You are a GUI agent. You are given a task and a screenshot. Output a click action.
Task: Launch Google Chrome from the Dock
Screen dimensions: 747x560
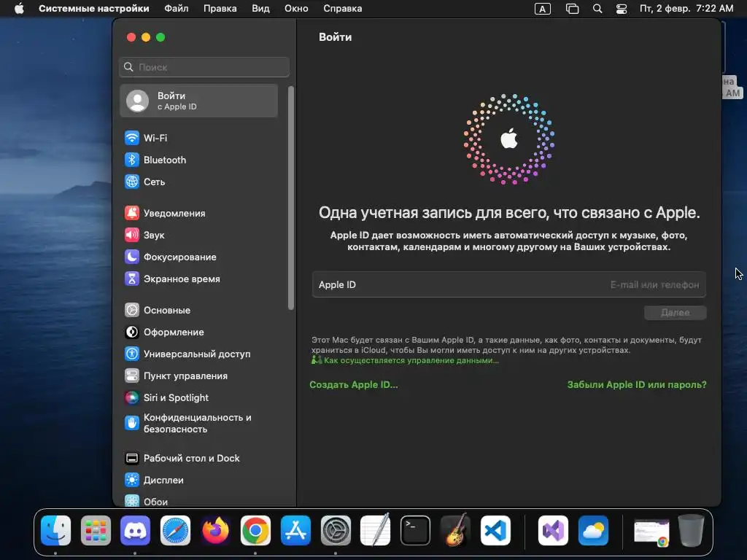(255, 531)
